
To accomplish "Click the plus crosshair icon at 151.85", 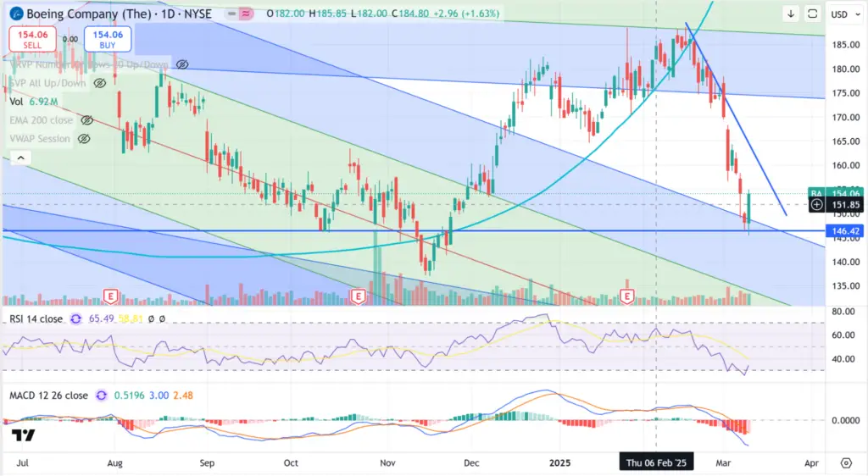I will (x=816, y=205).
